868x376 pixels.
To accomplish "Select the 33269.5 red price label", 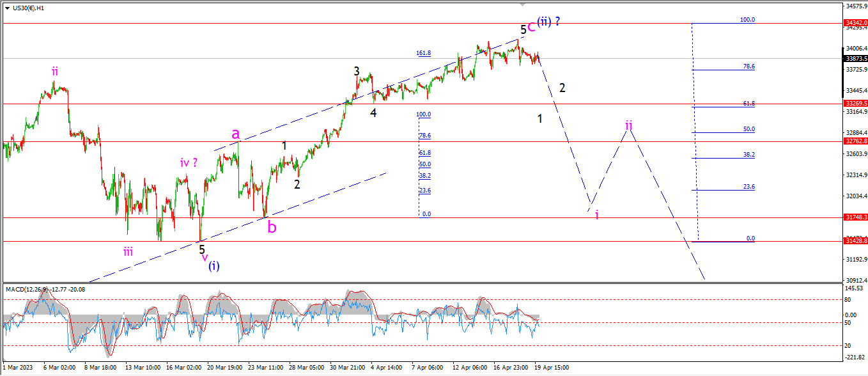I will [855, 103].
